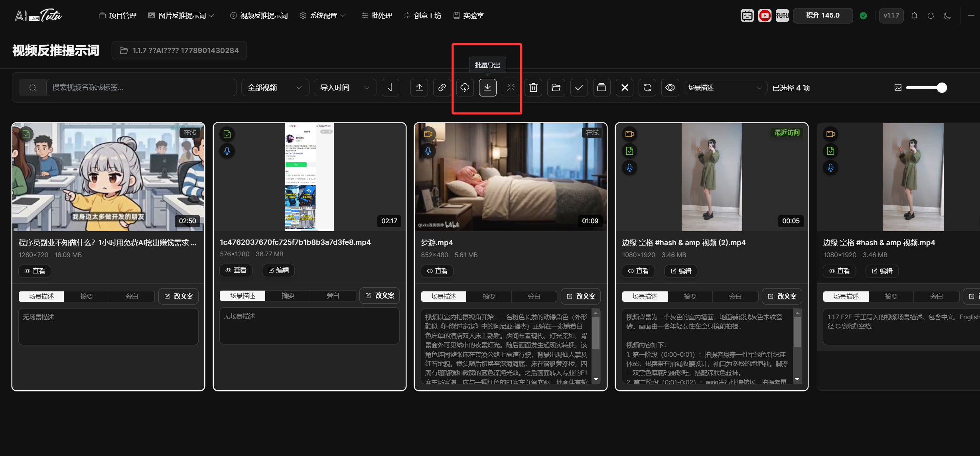
Task: Click the AI sparkle generate icon in toolbar
Action: tap(511, 88)
